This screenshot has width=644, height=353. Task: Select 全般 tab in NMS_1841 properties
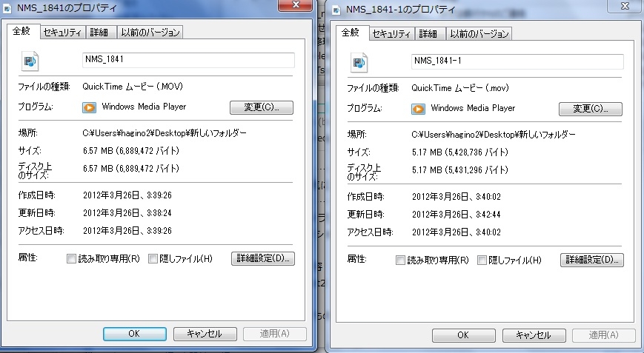(22, 31)
